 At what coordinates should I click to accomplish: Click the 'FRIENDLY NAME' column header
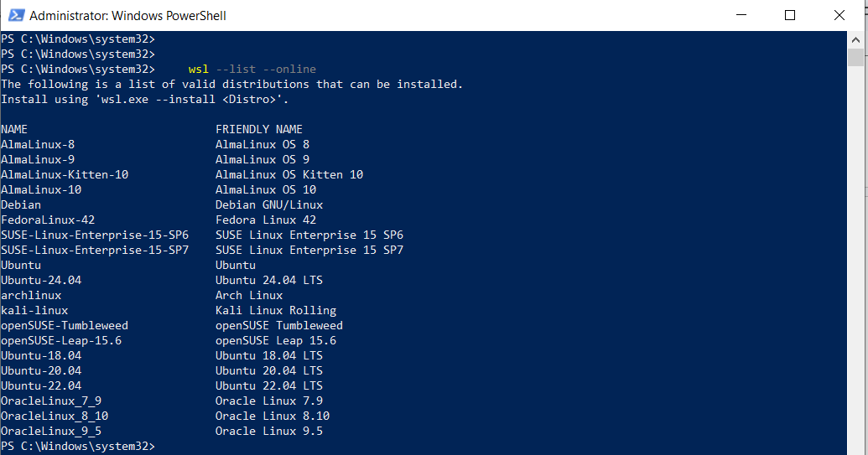258,129
